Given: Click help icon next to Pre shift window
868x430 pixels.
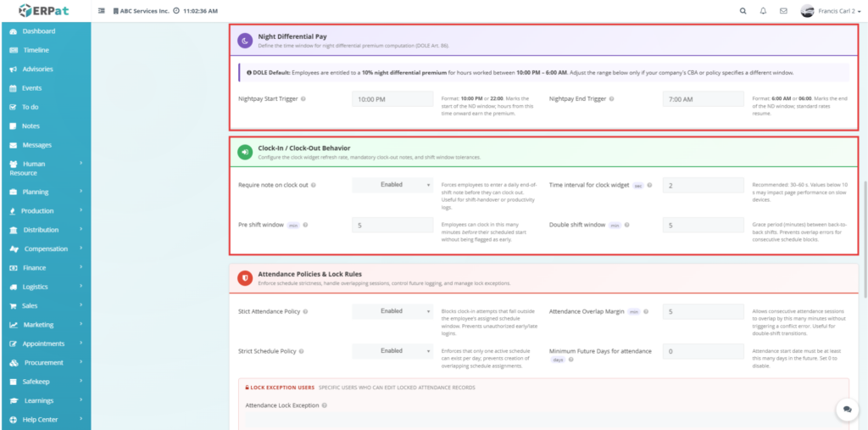Looking at the screenshot, I should (x=305, y=226).
